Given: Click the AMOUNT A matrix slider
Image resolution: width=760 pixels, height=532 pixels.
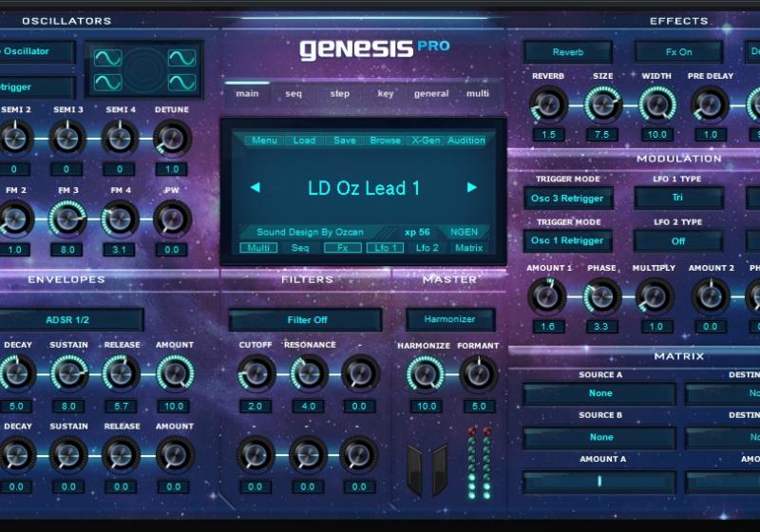Looking at the screenshot, I should 599,482.
